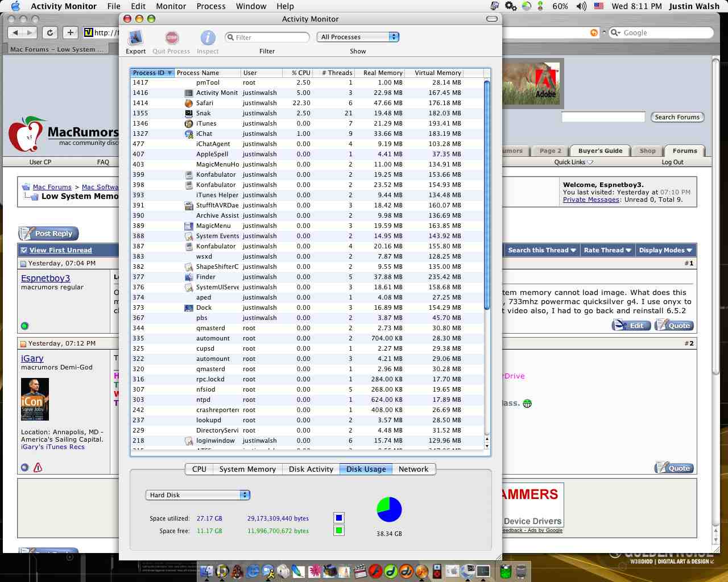The image size is (728, 582).
Task: Open the Display Modes dropdown
Action: (665, 250)
